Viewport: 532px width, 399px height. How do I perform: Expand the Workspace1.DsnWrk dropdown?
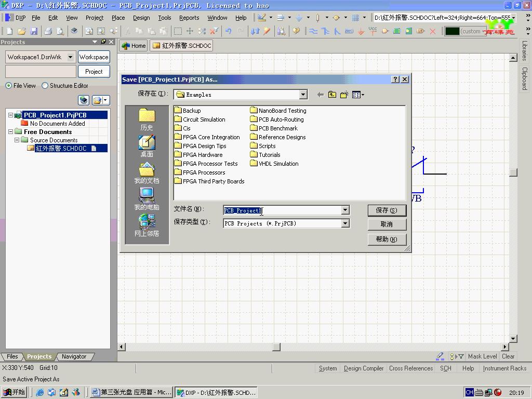coord(70,57)
